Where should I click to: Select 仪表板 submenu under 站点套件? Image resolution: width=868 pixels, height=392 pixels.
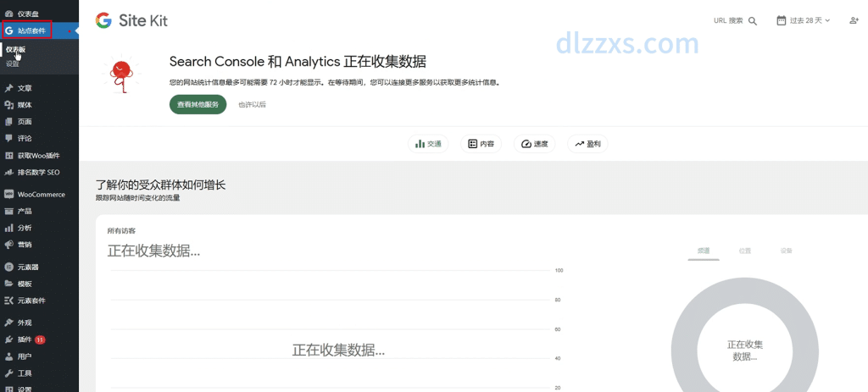click(x=15, y=50)
